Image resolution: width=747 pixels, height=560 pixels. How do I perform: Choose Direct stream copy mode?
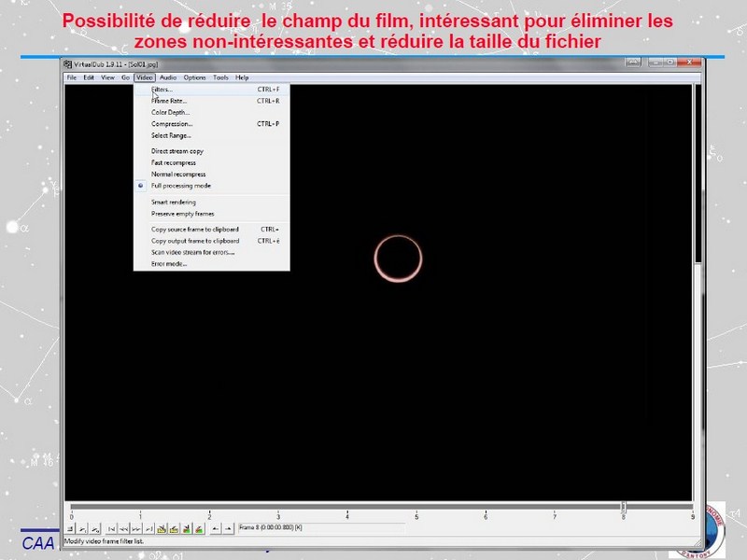(177, 151)
